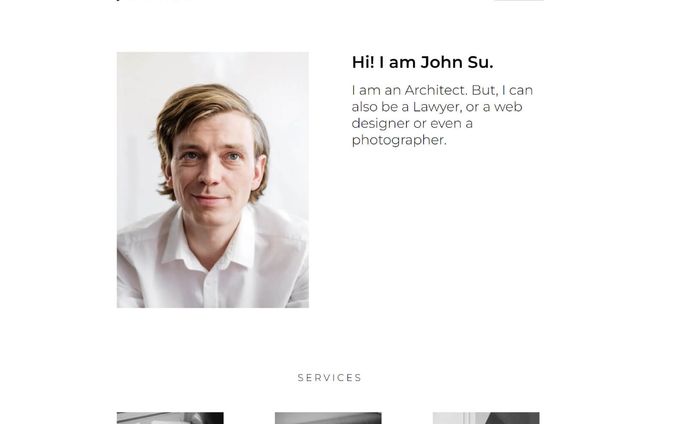Click the word 'also' in the intro
Viewport: 688px width, 424px height.
[x=364, y=107]
